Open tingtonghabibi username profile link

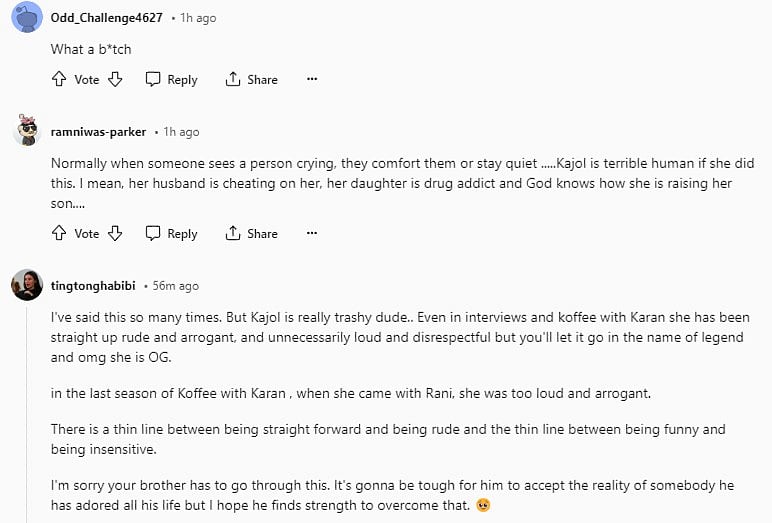click(x=99, y=286)
